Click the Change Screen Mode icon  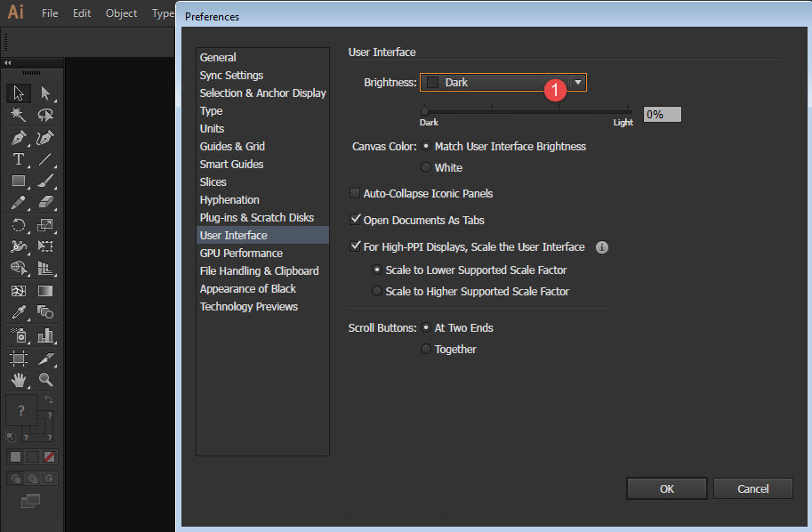[x=30, y=501]
